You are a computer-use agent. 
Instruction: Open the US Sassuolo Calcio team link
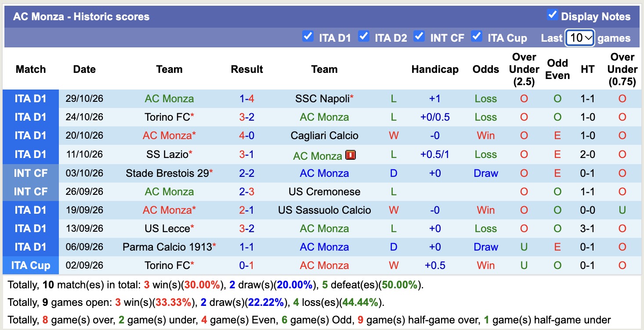[324, 210]
